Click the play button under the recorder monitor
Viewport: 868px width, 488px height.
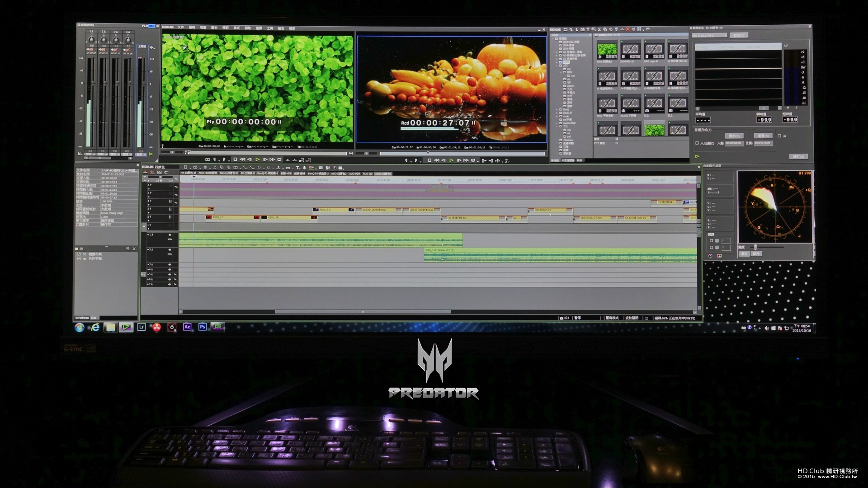pos(452,160)
